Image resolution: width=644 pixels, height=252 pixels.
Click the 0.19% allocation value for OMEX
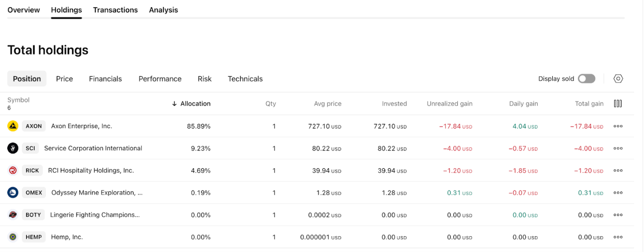pos(201,192)
